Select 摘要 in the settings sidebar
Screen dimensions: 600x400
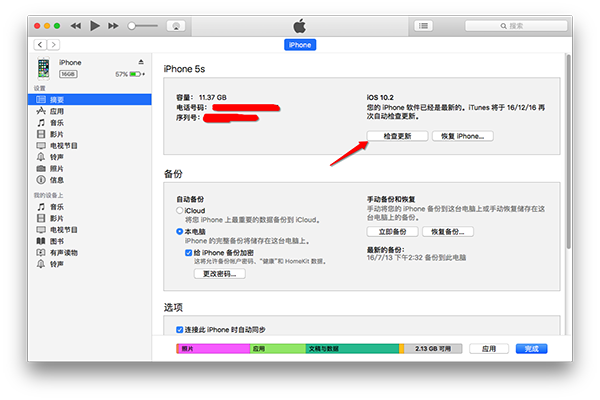90,100
